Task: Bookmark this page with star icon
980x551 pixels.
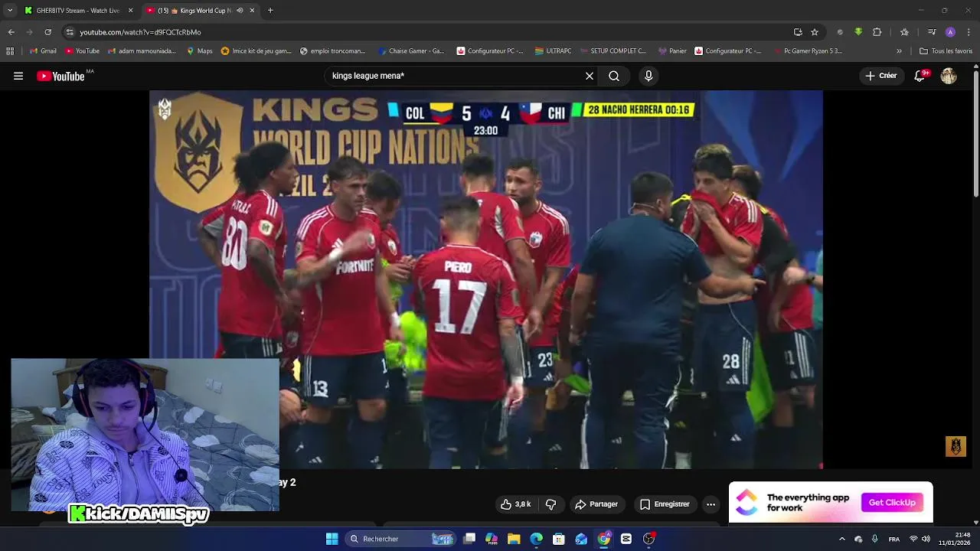Action: click(815, 32)
